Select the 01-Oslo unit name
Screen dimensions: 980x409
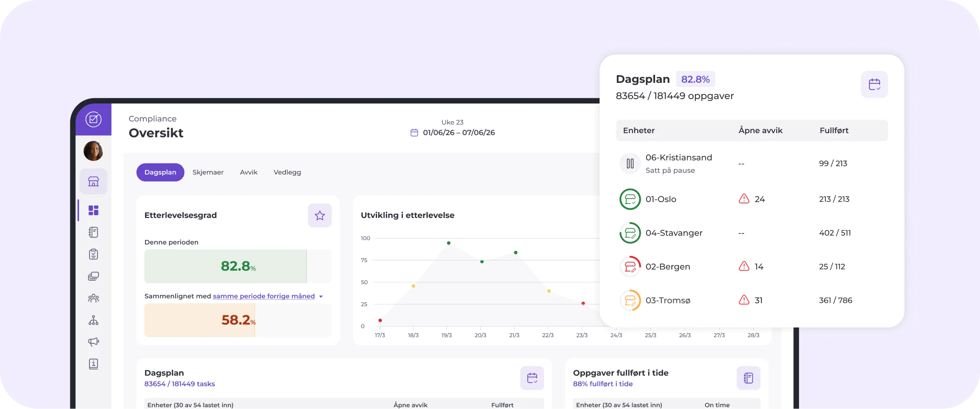661,199
